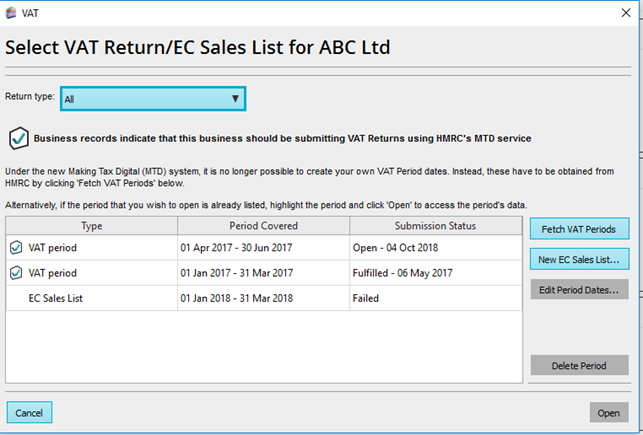Screen dimensions: 643x435
Task: Click the Open button
Action: 609,412
